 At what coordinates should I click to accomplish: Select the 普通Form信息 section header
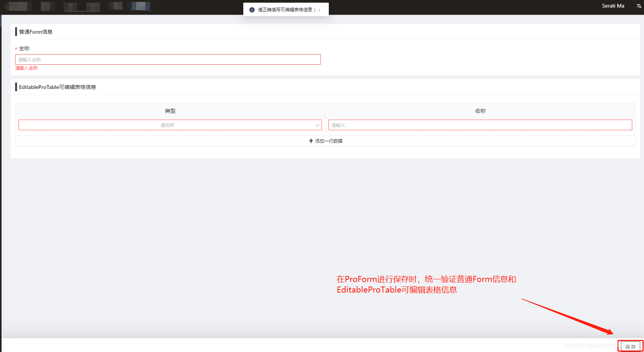pyautogui.click(x=36, y=31)
